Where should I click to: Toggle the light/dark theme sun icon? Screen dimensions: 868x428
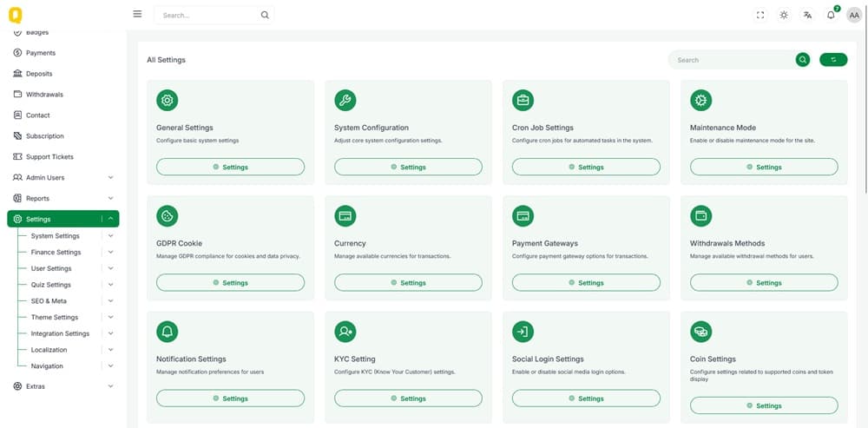tap(784, 15)
